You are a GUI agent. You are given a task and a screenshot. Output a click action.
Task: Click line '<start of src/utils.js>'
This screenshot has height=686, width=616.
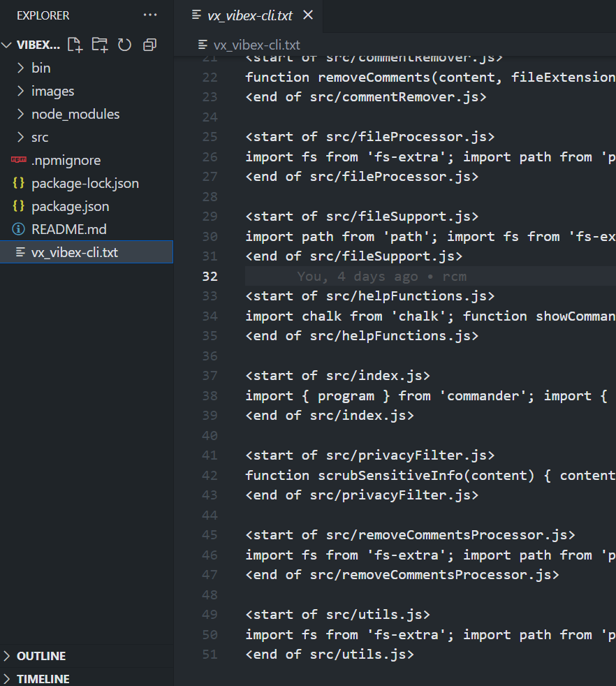click(x=337, y=614)
